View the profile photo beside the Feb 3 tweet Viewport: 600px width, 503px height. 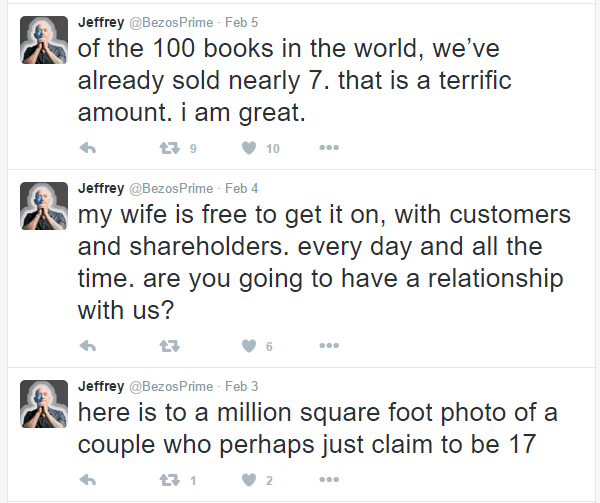[x=44, y=404]
